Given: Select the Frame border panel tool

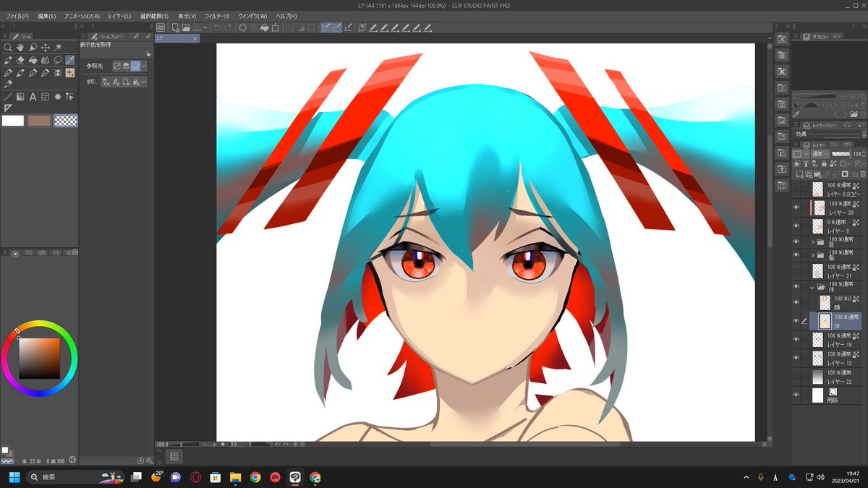Looking at the screenshot, I should (x=45, y=97).
